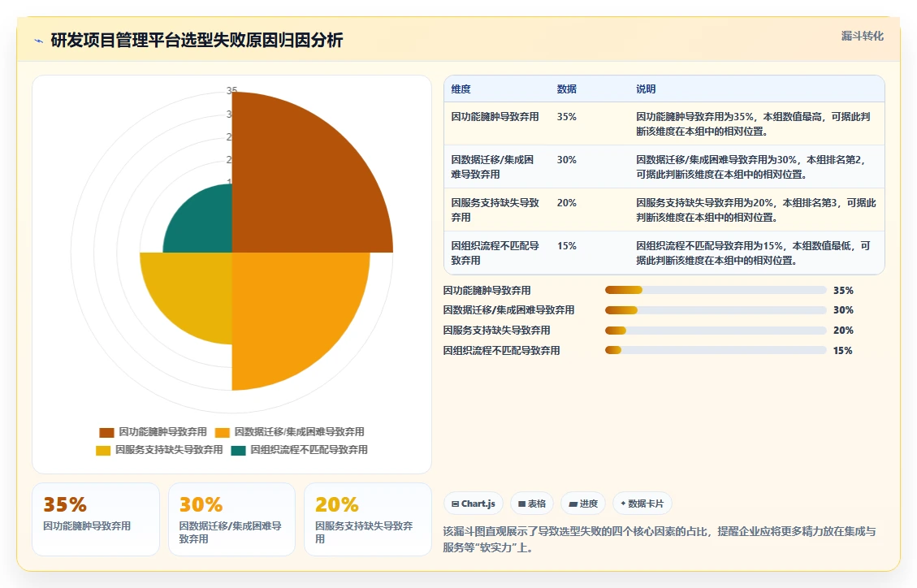This screenshot has height=588, width=917.
Task: Click the 维度 column header
Action: 461,89
